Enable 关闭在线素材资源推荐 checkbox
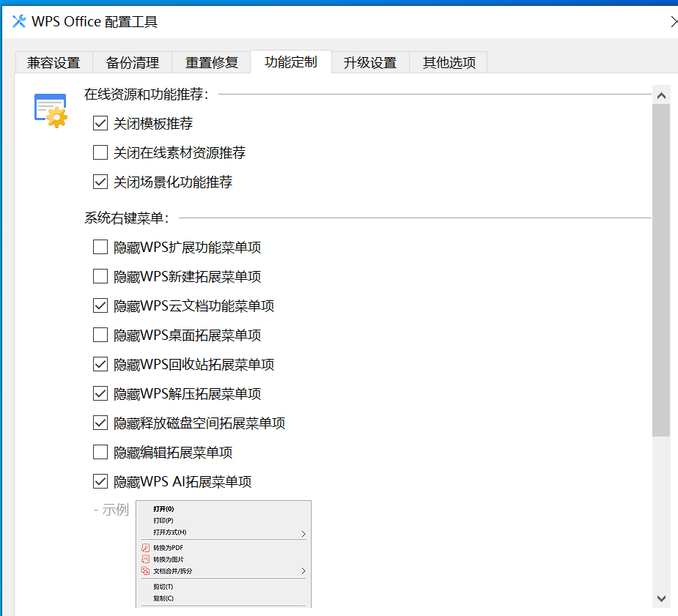The image size is (678, 616). tap(100, 152)
